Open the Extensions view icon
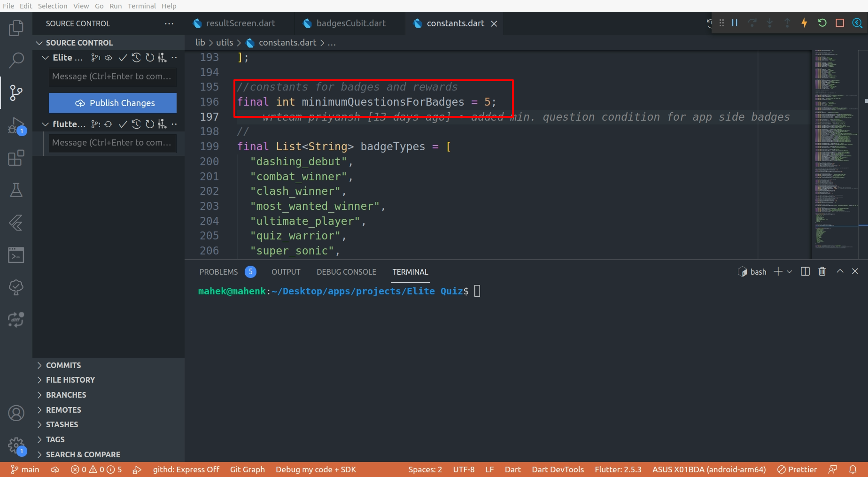This screenshot has height=477, width=868. tap(16, 158)
